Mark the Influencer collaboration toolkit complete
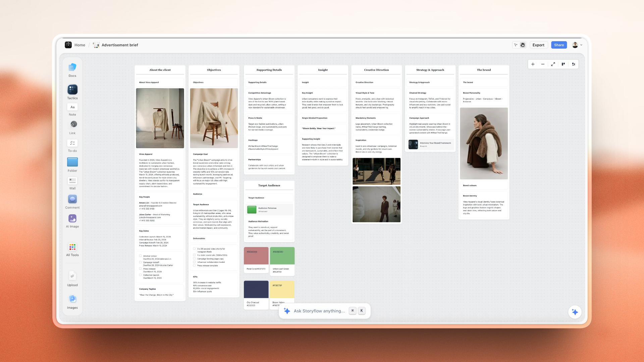The height and width of the screenshot is (362, 644). click(195, 262)
